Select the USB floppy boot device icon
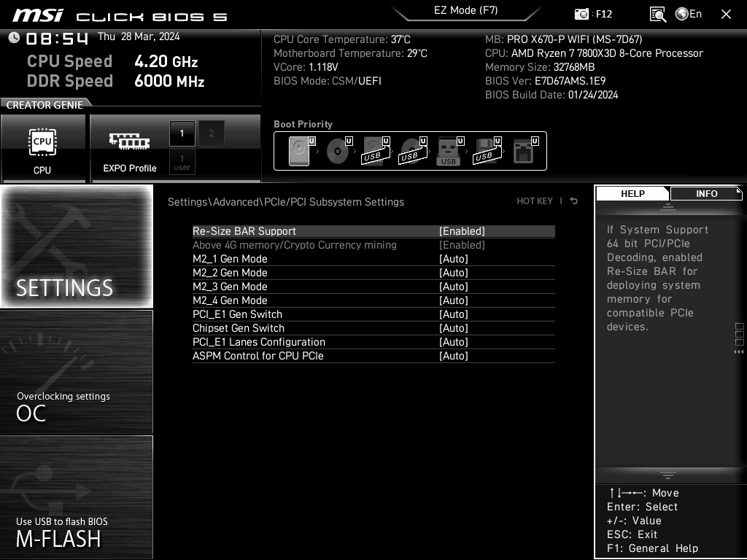The image size is (747, 560). [487, 151]
